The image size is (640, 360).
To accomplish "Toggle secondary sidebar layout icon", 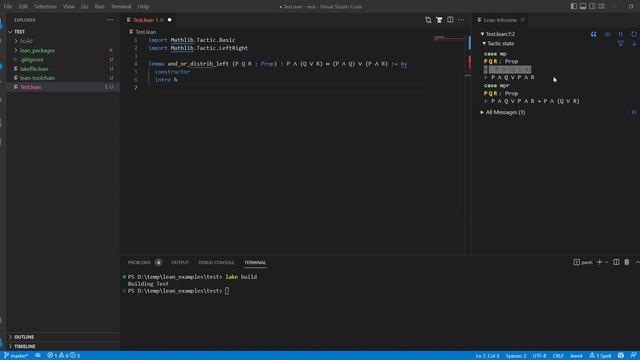I will tap(592, 6).
